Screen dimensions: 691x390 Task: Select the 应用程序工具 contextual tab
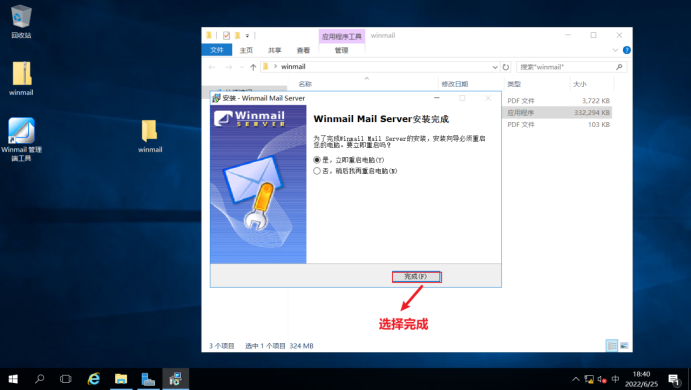click(x=342, y=37)
